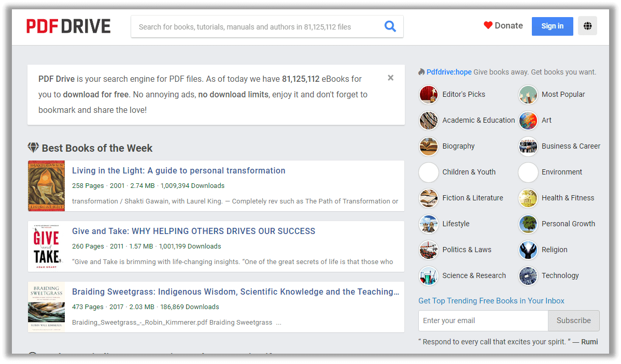Click the Environment circle icon
621x364 pixels.
tap(528, 172)
